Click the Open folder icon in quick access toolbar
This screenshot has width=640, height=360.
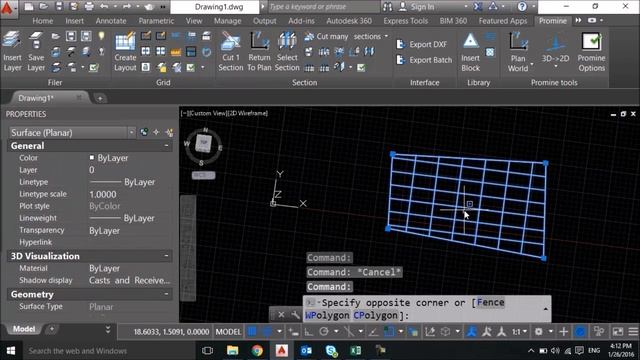pyautogui.click(x=43, y=7)
